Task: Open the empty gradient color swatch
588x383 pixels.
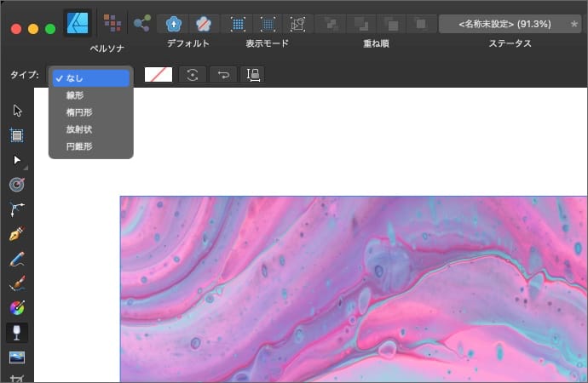Action: click(159, 75)
